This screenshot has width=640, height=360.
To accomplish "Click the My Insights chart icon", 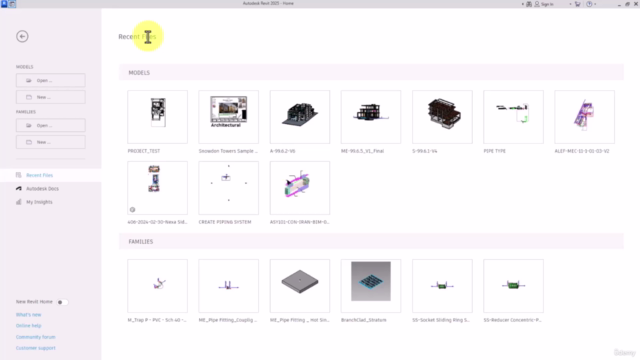I will click(18, 202).
